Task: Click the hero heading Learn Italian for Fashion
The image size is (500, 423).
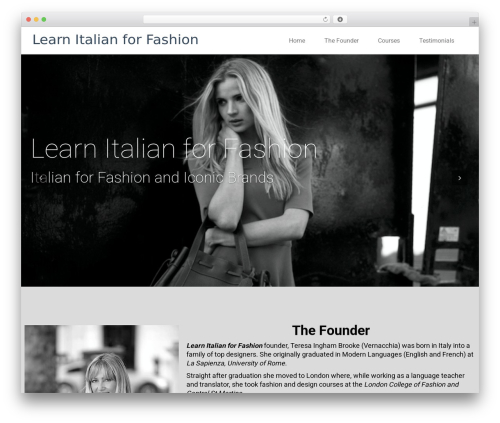Action: (x=174, y=149)
